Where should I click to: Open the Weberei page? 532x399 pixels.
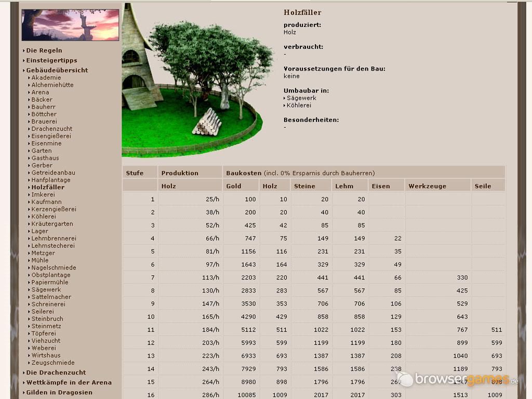(44, 349)
